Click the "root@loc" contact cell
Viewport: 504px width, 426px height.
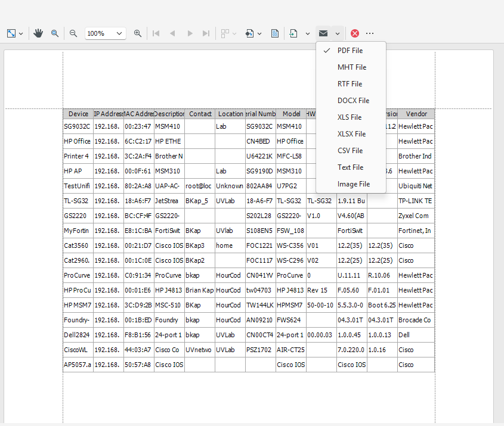point(200,186)
